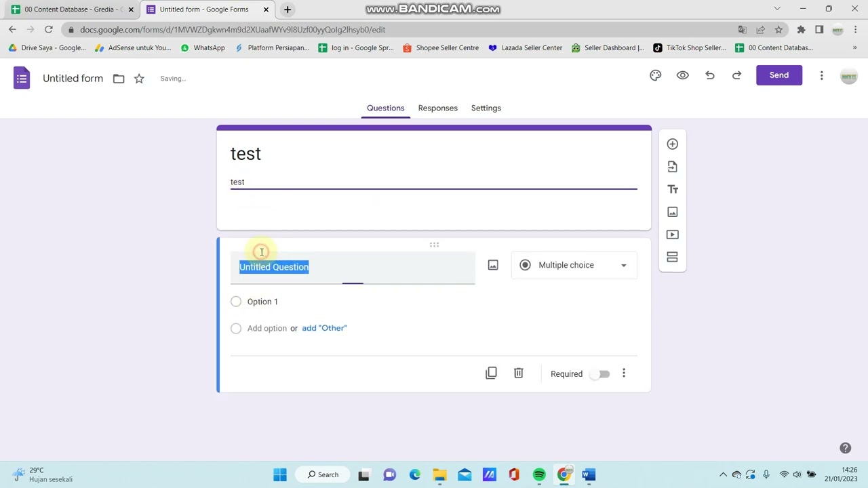Image resolution: width=868 pixels, height=488 pixels.
Task: Add title and description icon
Action: pyautogui.click(x=672, y=189)
